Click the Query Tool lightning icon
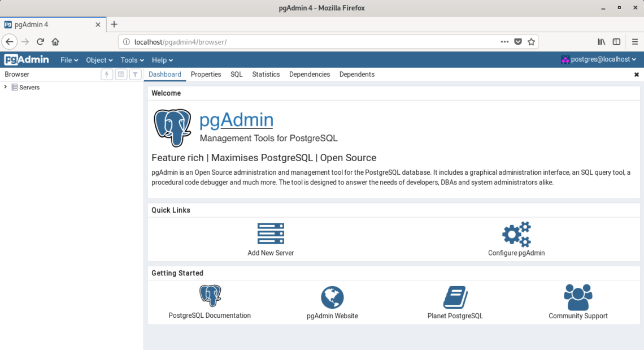The image size is (644, 350). click(107, 75)
